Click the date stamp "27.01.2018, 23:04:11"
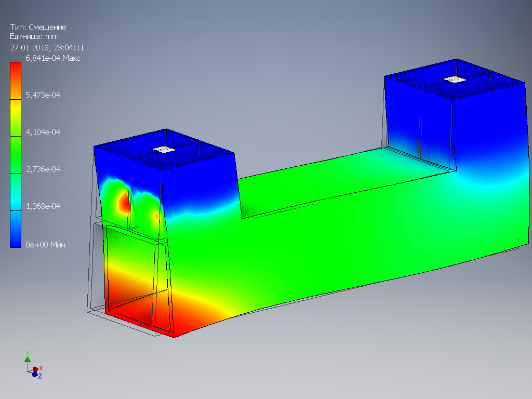532x399 pixels. click(x=47, y=47)
